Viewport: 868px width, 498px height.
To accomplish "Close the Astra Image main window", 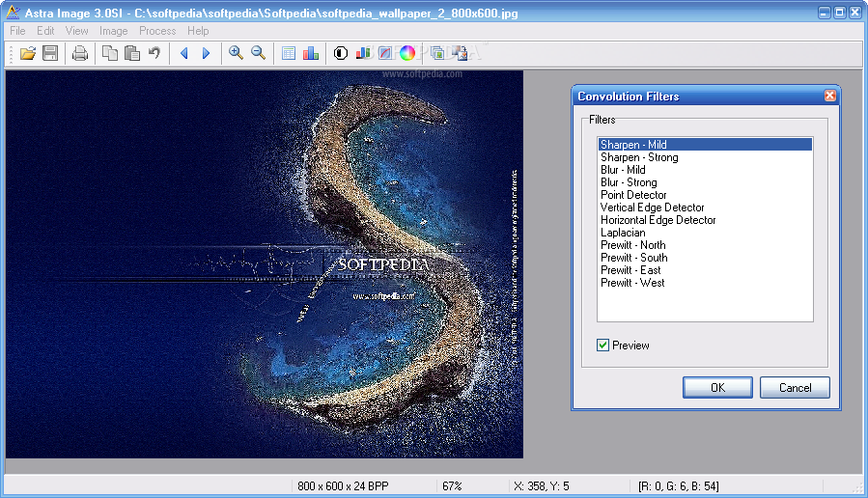I will click(855, 13).
